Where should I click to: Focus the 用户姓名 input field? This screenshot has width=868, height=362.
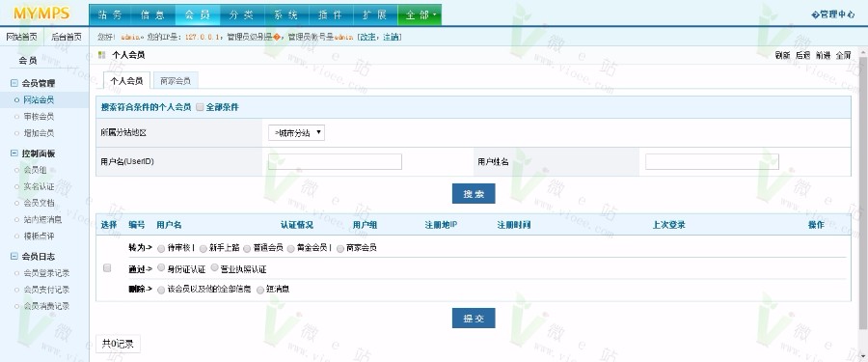coord(712,162)
